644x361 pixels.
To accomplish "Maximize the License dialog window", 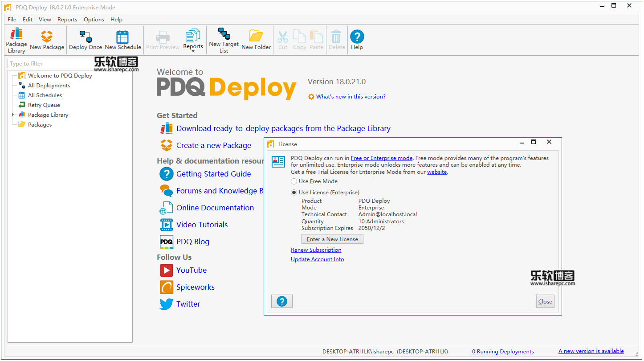I will (x=534, y=142).
